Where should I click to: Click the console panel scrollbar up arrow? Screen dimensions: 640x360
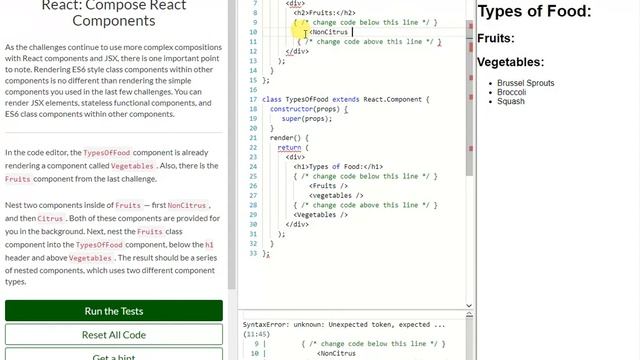tap(469, 315)
